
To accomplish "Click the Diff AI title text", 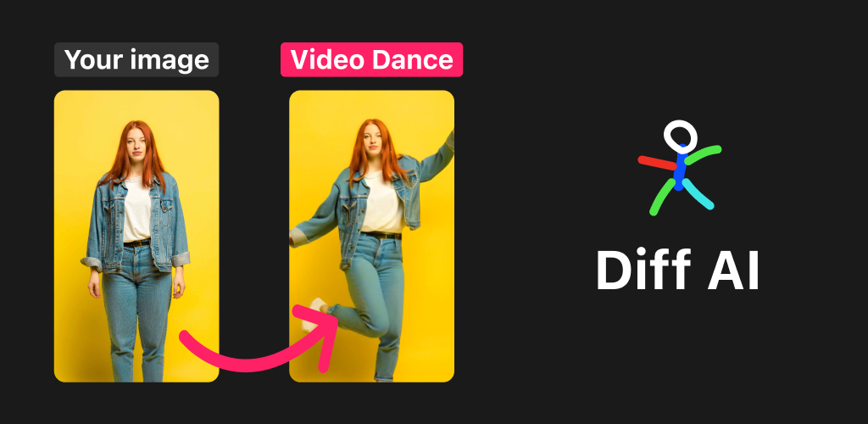I will click(677, 271).
